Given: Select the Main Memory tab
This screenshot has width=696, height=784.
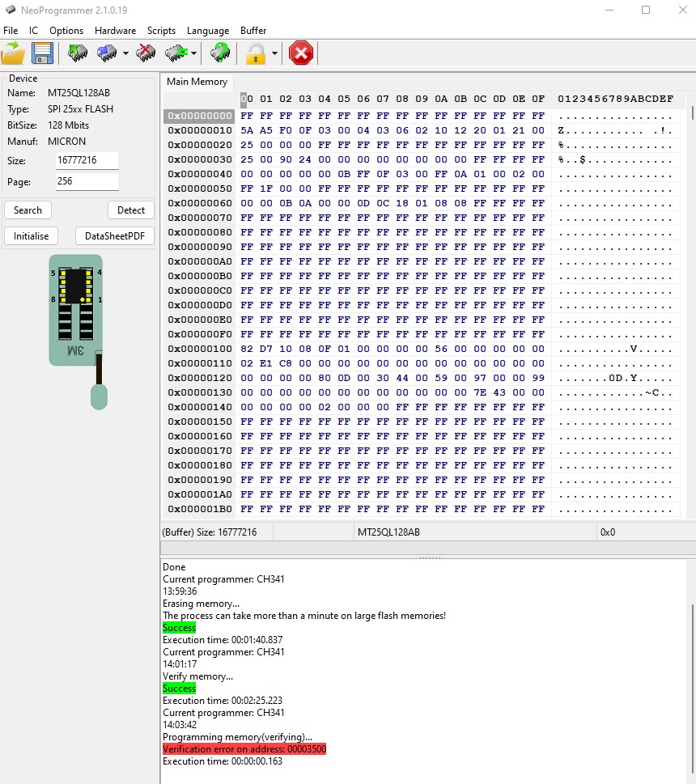Looking at the screenshot, I should pos(197,82).
